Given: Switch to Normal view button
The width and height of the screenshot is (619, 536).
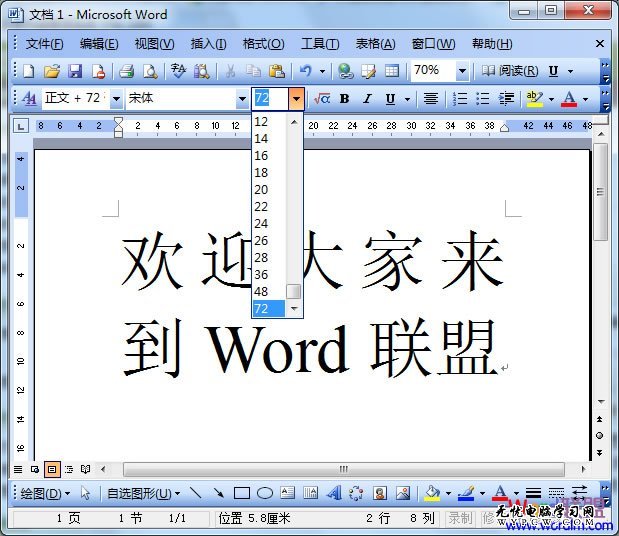Looking at the screenshot, I should tap(18, 469).
